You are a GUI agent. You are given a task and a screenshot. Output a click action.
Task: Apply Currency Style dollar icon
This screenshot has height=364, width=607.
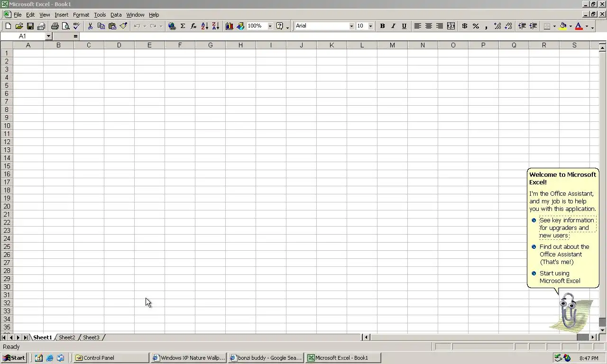(464, 26)
